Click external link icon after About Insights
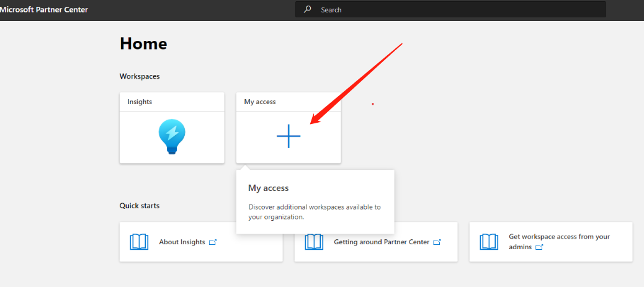644x287 pixels. pos(213,242)
